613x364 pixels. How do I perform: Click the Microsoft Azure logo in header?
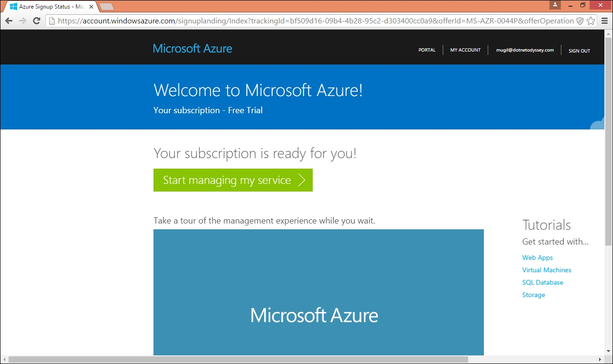click(193, 48)
